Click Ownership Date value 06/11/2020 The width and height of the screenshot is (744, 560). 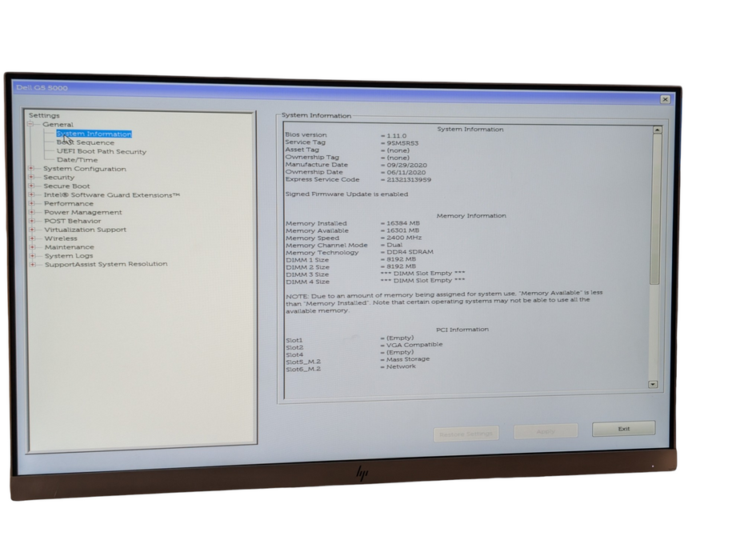pos(406,172)
